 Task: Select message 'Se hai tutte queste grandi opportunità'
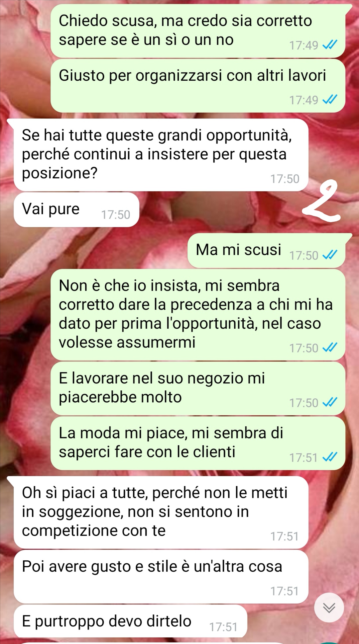pos(161,155)
